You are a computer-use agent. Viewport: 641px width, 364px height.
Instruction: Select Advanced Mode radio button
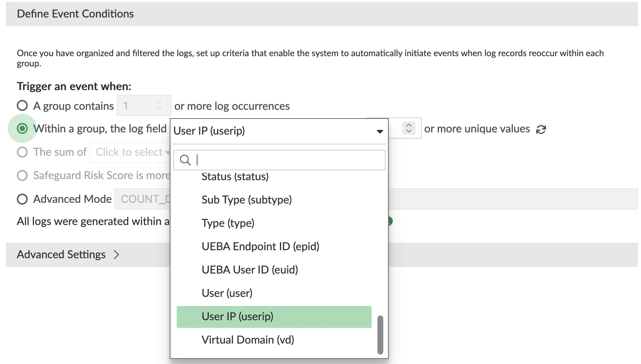point(22,199)
